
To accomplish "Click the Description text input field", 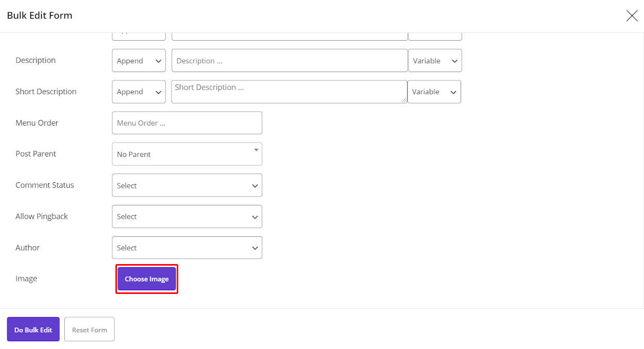I will click(x=290, y=61).
